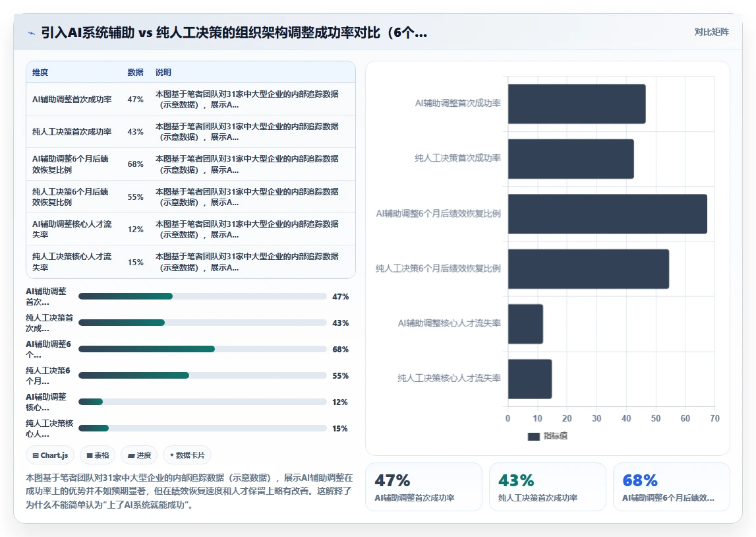This screenshot has width=756, height=537.
Task: Click the 68% value in the table
Action: coord(136,164)
